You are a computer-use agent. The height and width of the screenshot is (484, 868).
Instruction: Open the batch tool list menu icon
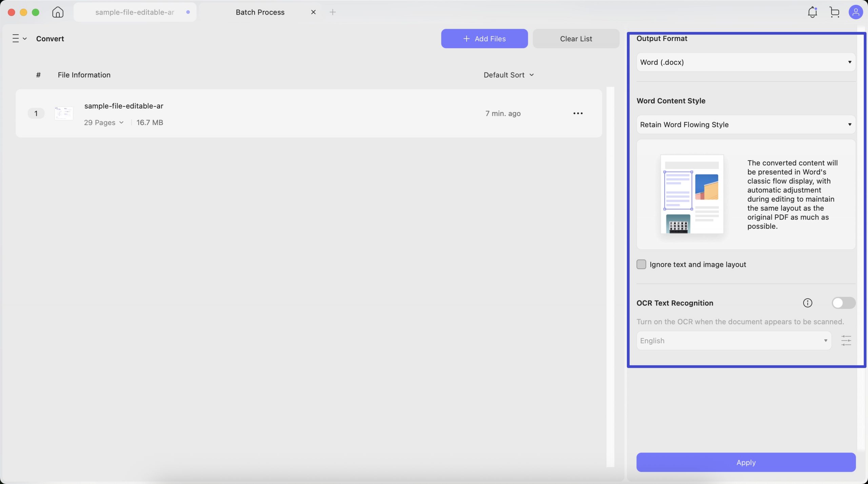(19, 39)
